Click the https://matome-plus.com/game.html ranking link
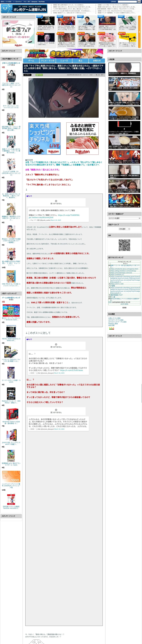 point(124,269)
